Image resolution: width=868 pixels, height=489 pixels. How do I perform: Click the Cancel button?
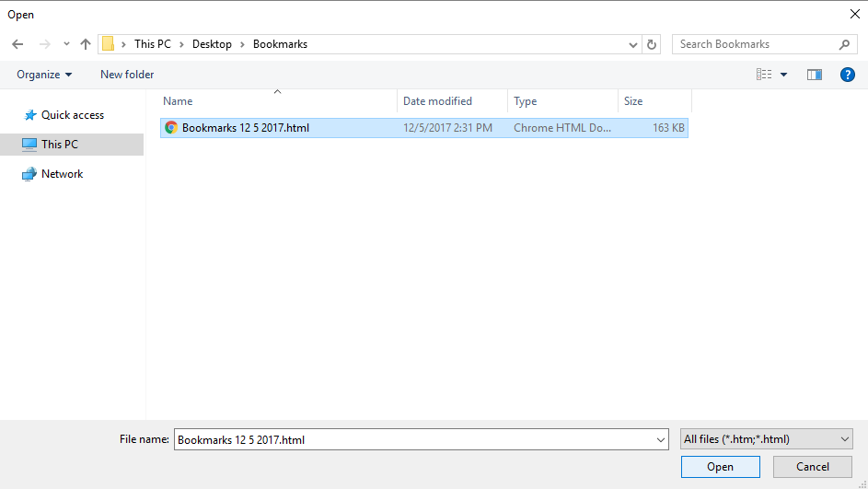point(813,467)
